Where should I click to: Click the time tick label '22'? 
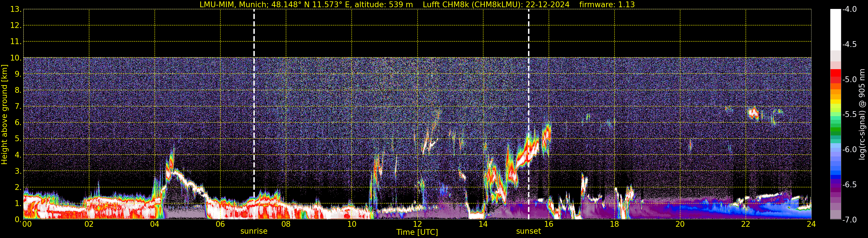coord(746,224)
